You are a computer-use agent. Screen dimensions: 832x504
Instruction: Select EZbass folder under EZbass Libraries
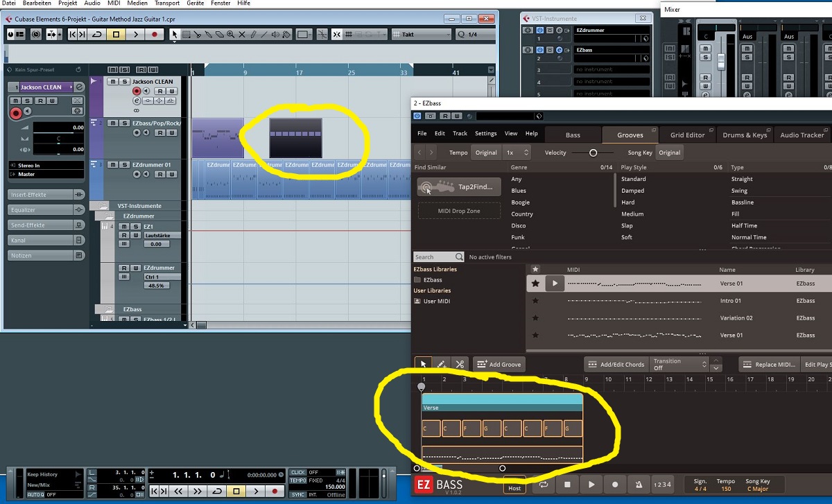point(433,279)
